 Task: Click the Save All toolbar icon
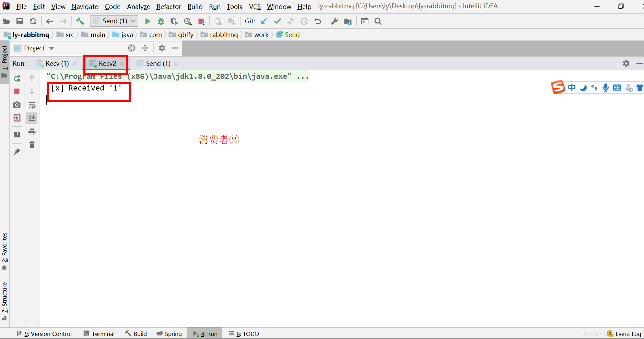[x=20, y=21]
